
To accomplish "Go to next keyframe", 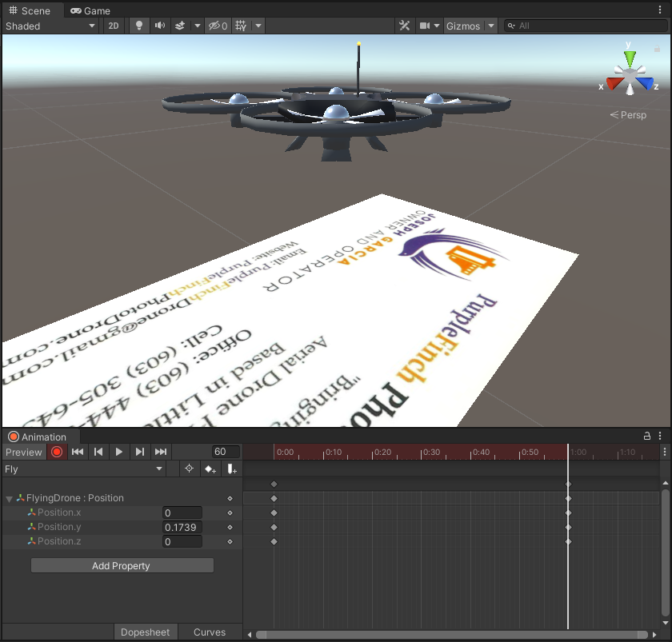I will [140, 453].
